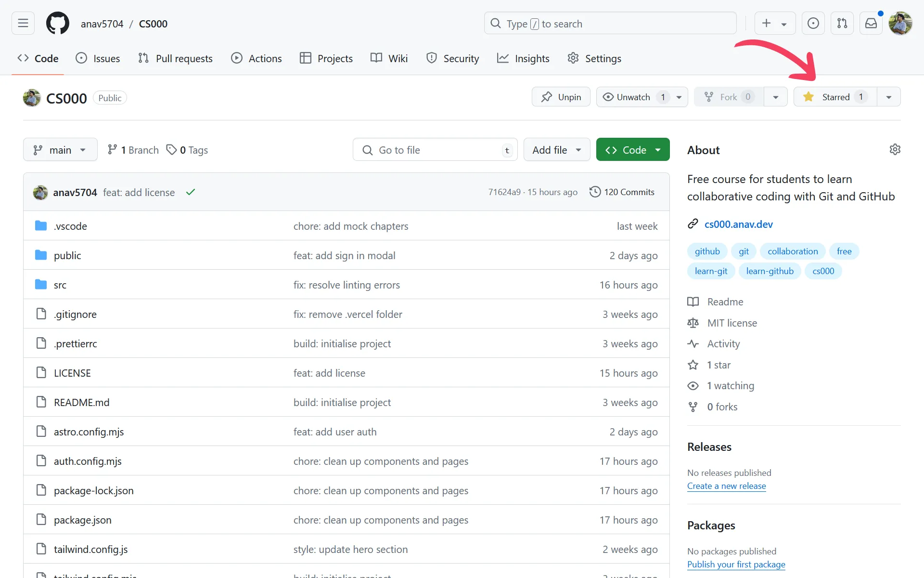
Task: Open the Security tab
Action: point(452,58)
